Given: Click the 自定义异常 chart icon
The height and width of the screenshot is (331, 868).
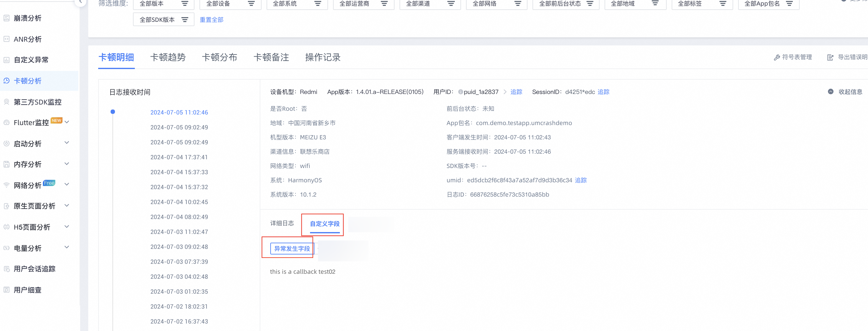Looking at the screenshot, I should click(x=7, y=60).
